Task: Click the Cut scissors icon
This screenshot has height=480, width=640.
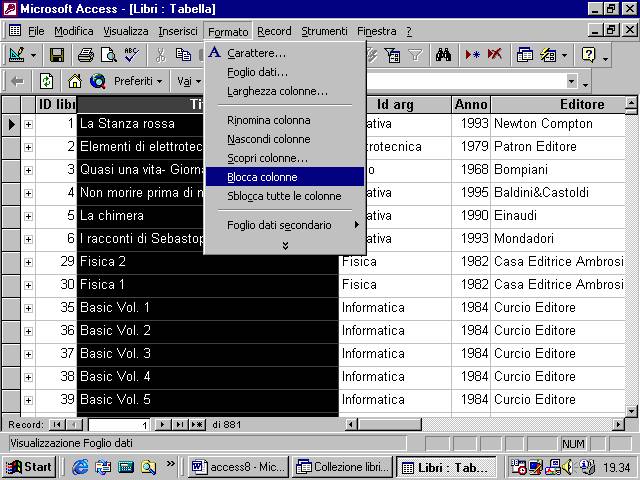Action: [x=160, y=55]
